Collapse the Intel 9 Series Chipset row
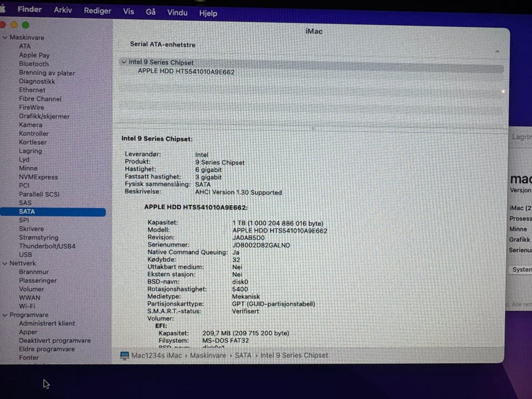The width and height of the screenshot is (532, 399). [x=124, y=62]
